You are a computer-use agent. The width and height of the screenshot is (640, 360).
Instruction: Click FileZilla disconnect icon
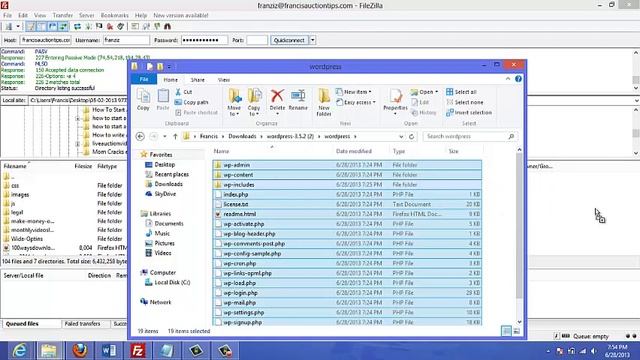(110, 27)
